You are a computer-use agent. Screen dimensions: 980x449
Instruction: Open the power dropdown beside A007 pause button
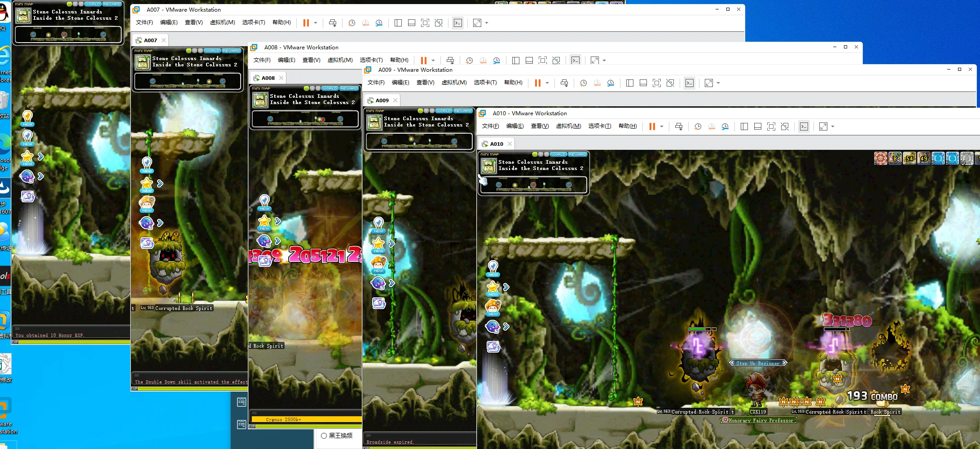pyautogui.click(x=316, y=23)
